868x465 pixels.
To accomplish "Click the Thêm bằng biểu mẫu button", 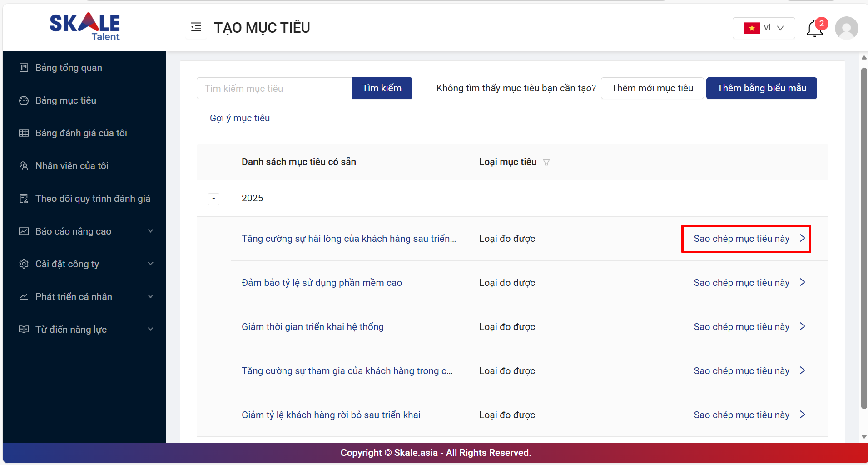I will 761,88.
